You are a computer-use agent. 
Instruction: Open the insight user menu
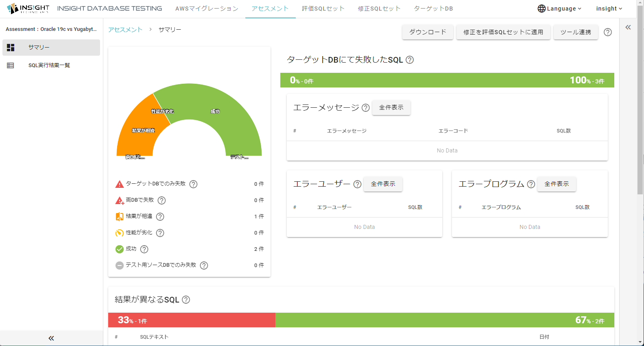[x=609, y=9]
